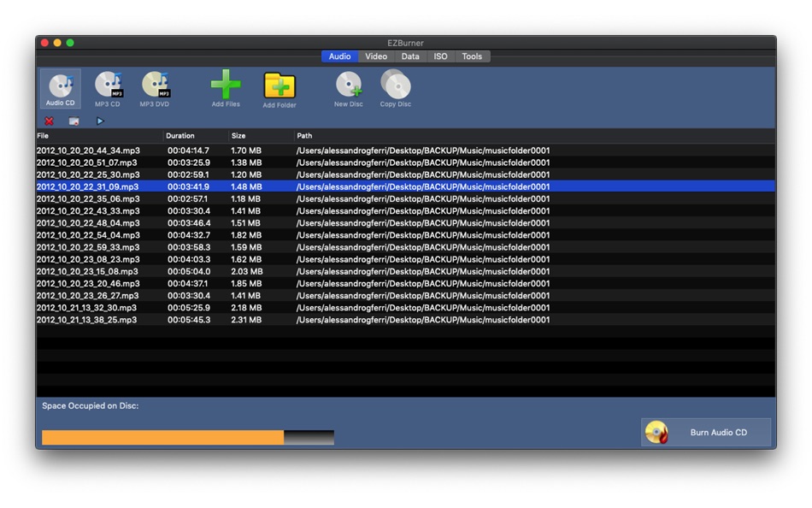The height and width of the screenshot is (508, 812).
Task: Play the selected track with blue arrow
Action: [100, 121]
